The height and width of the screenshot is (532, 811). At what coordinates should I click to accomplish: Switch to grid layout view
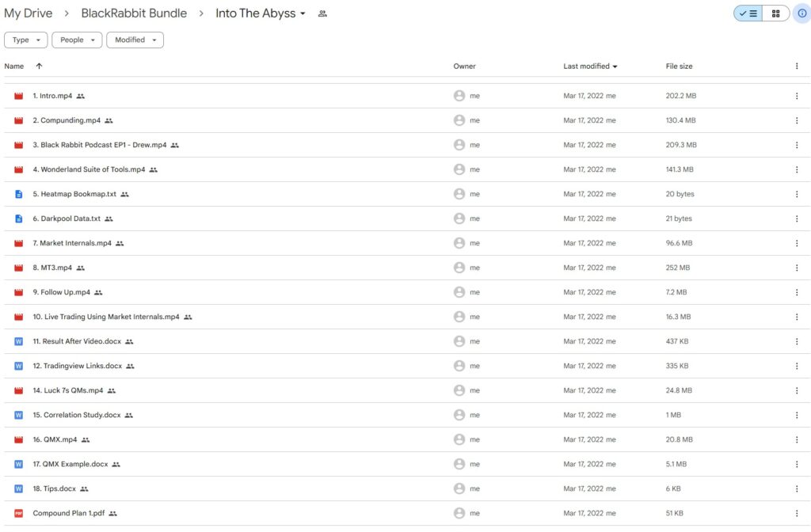click(776, 13)
